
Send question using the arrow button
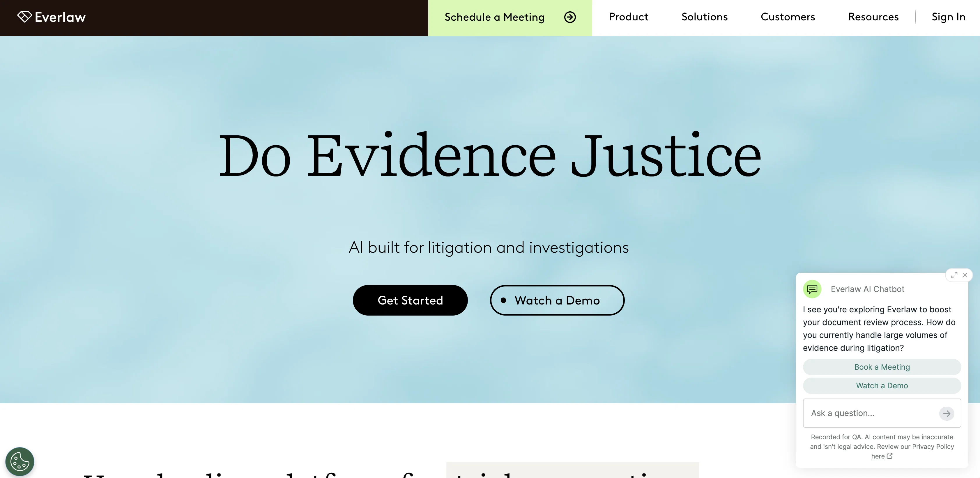(x=947, y=413)
